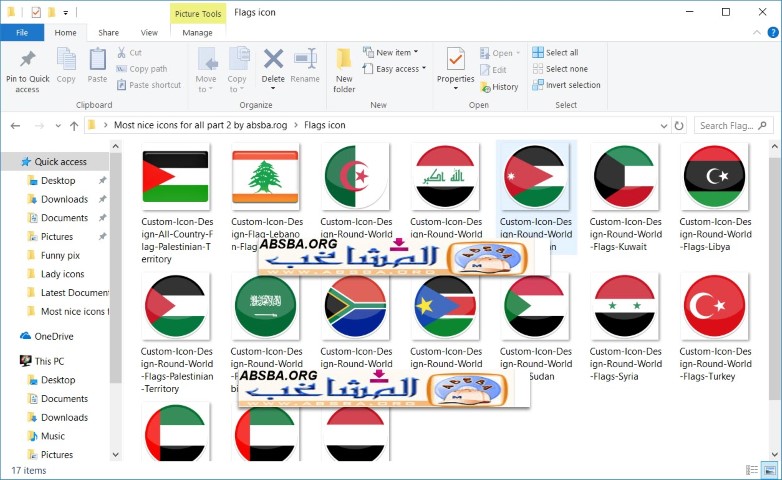Expand the Easy access dropdown

(394, 69)
